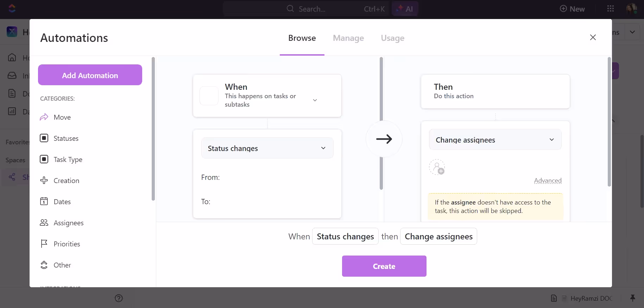The height and width of the screenshot is (308, 644).
Task: Select the Task Type category
Action: click(68, 159)
